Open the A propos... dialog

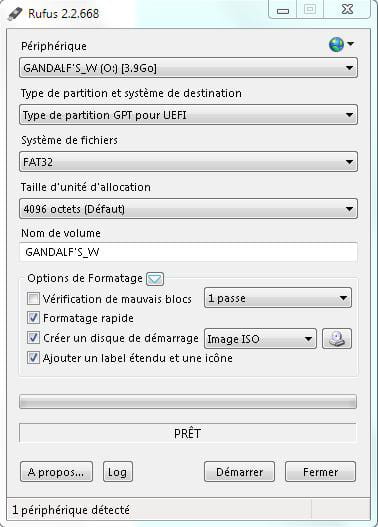[56, 472]
